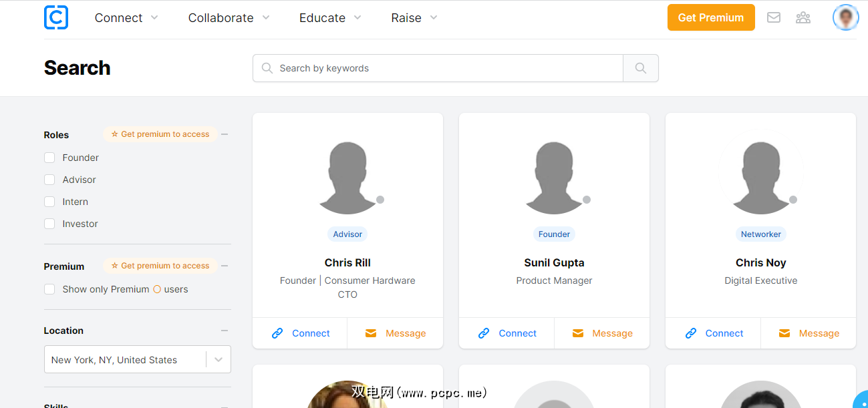
Task: Click the Advisor tag on Chris Rill card
Action: pos(347,234)
